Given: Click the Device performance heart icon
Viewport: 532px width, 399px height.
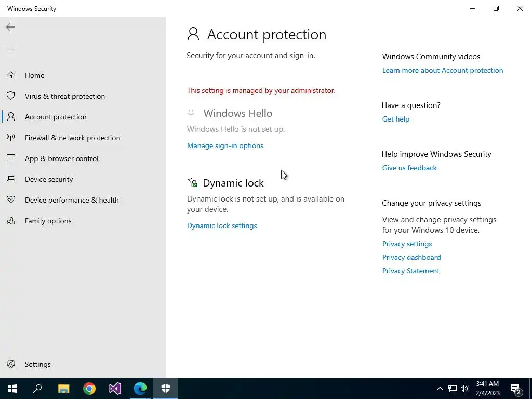Looking at the screenshot, I should (11, 199).
